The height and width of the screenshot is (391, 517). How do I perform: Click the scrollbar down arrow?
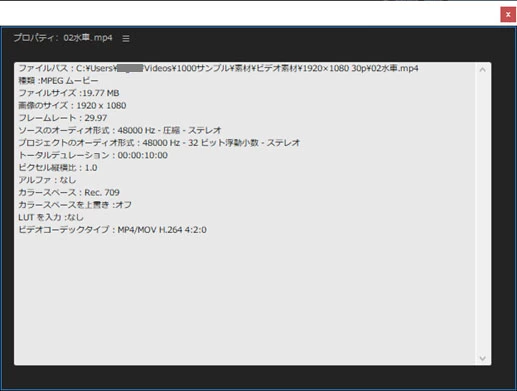[x=483, y=358]
